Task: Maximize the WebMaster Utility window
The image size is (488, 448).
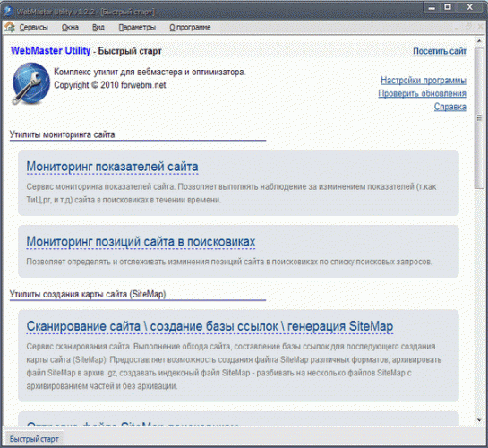Action: coord(448,7)
